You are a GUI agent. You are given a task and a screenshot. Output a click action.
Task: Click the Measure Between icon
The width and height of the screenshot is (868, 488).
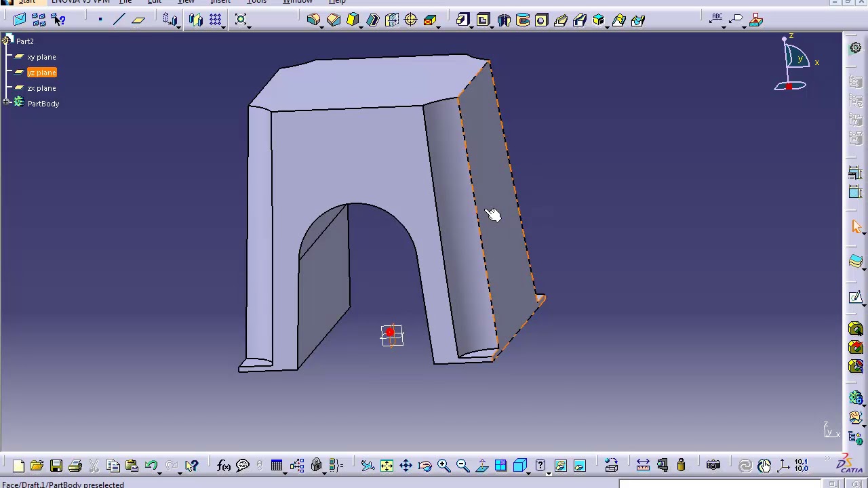click(643, 466)
